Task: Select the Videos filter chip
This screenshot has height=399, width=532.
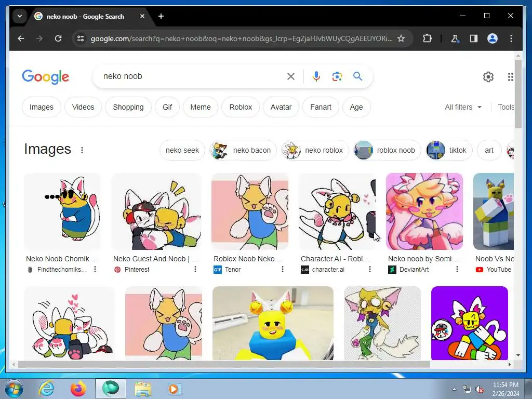Action: [83, 107]
